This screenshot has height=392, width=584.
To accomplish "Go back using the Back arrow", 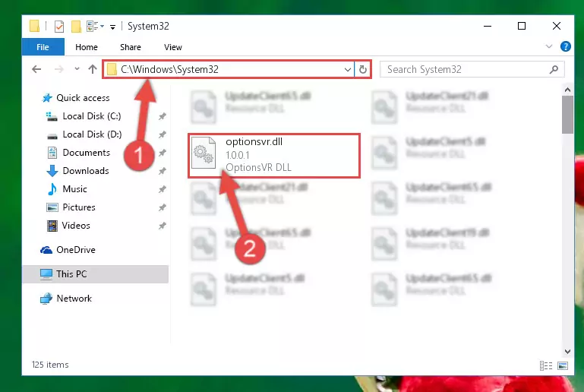I will tap(36, 69).
